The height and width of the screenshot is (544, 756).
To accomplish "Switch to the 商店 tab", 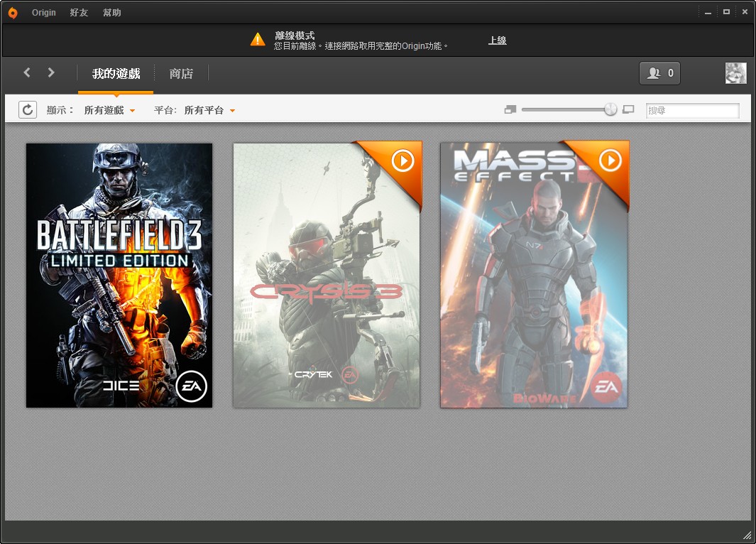I will point(181,73).
